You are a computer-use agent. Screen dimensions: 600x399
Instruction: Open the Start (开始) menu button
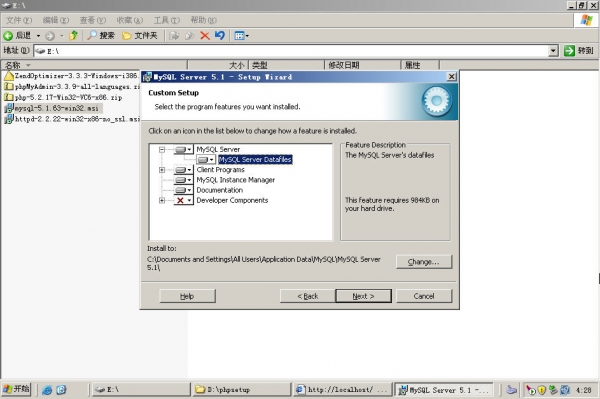coord(16,389)
